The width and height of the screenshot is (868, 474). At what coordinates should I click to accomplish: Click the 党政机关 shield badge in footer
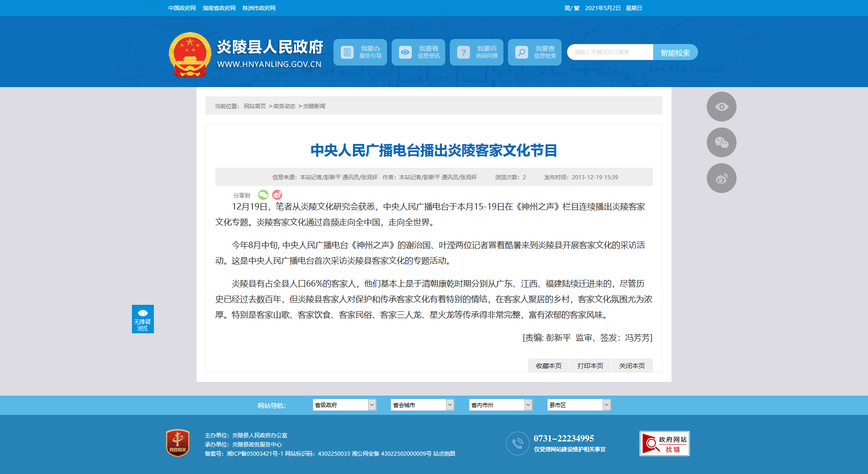(x=178, y=443)
